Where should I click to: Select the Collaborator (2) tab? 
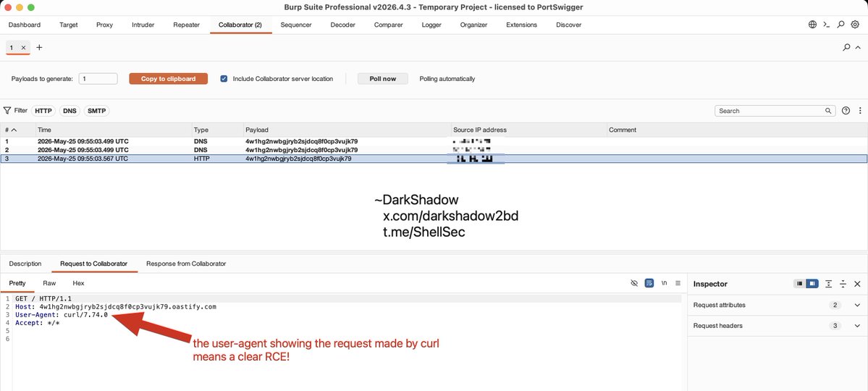(x=240, y=25)
